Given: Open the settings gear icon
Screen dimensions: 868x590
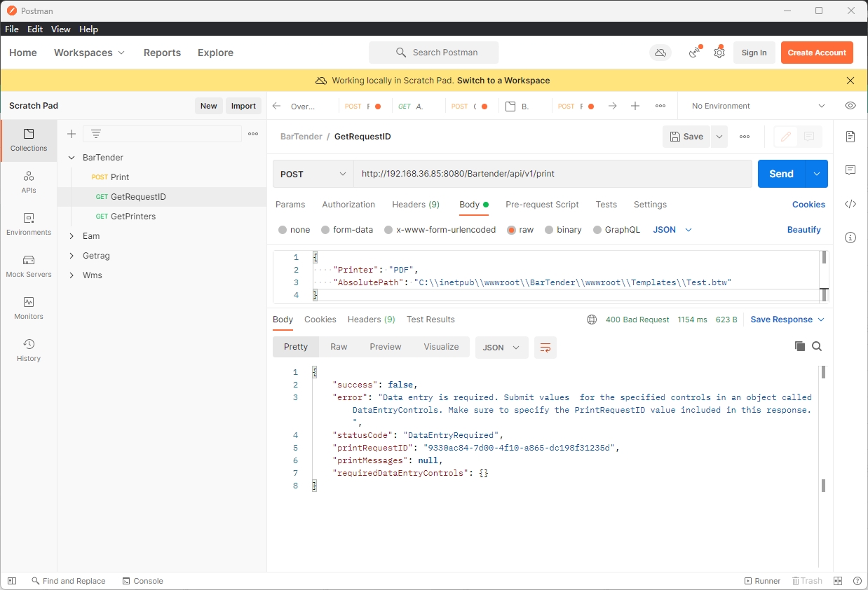Looking at the screenshot, I should pyautogui.click(x=719, y=53).
